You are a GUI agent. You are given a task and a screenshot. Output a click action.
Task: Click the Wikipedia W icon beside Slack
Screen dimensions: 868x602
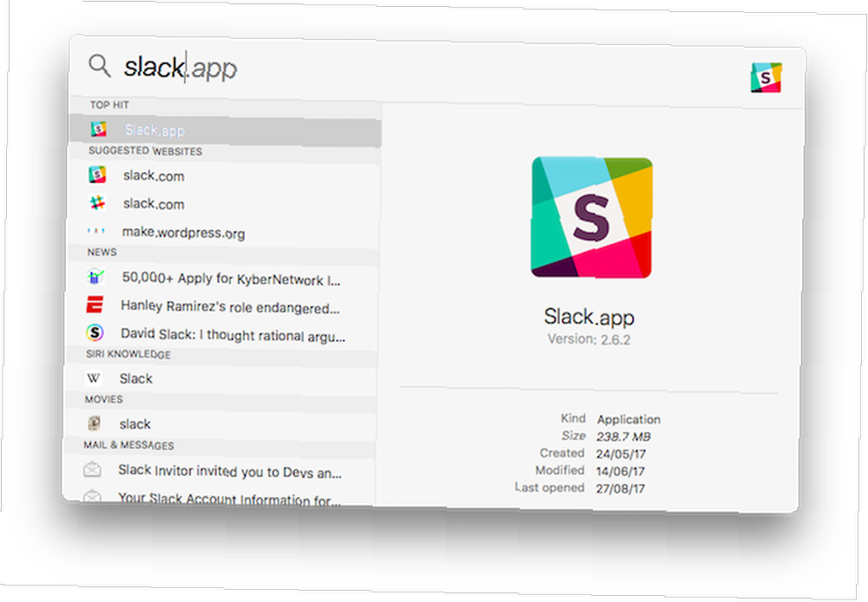(x=94, y=378)
